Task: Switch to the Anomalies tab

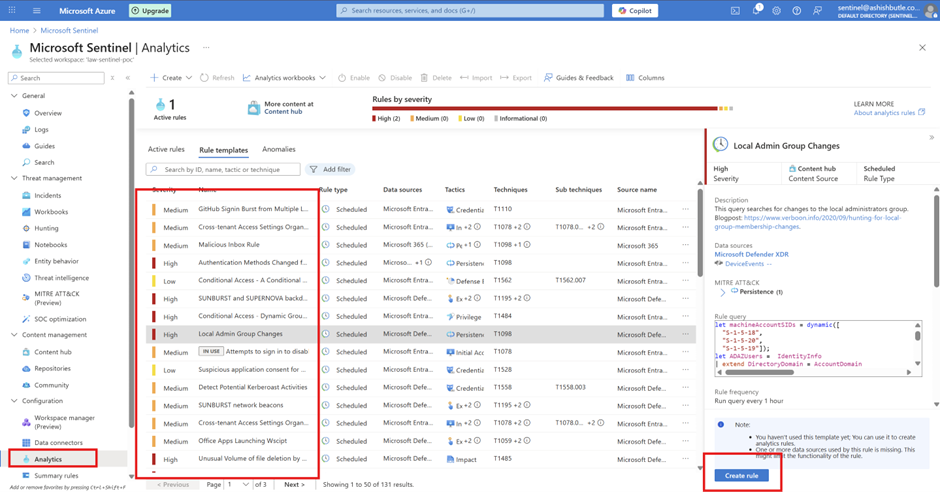Action: pos(278,150)
